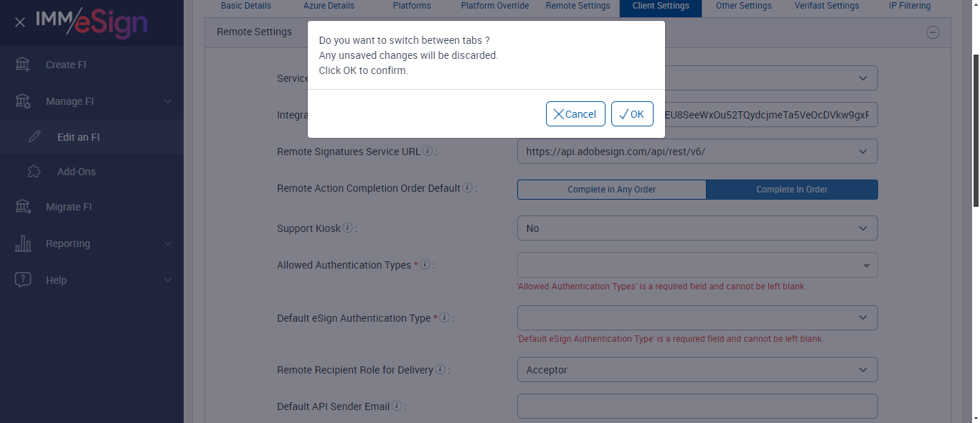Click the Create FI bank icon

[23, 65]
